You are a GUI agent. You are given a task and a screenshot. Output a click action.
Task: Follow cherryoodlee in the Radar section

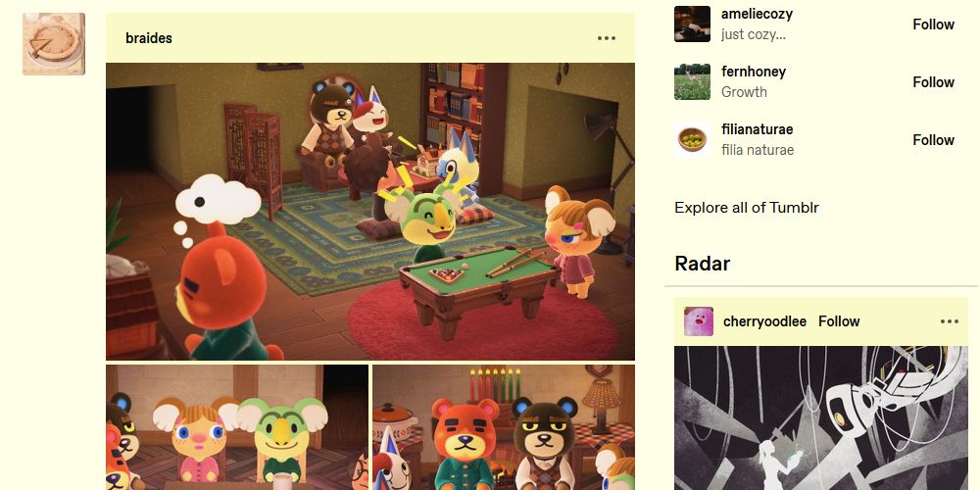(839, 321)
